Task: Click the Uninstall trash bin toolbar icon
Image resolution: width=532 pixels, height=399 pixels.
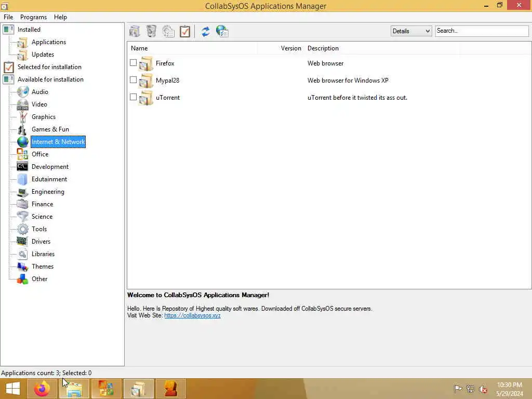Action: tap(151, 31)
